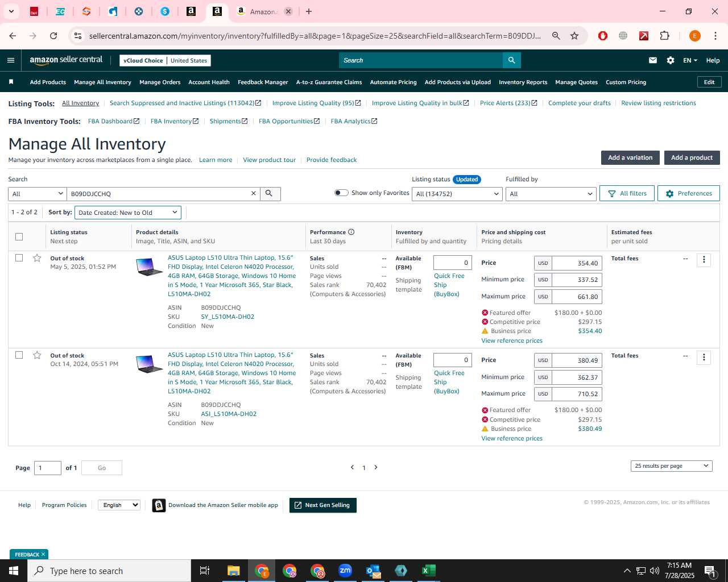Expand browser tab list chevron
The width and height of the screenshot is (728, 582).
(11, 11)
